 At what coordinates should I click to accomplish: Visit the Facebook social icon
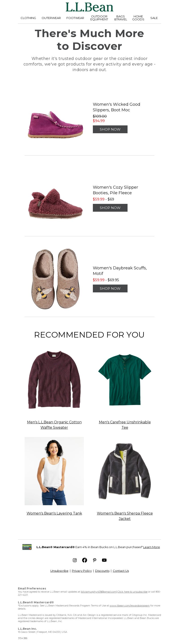(85, 560)
